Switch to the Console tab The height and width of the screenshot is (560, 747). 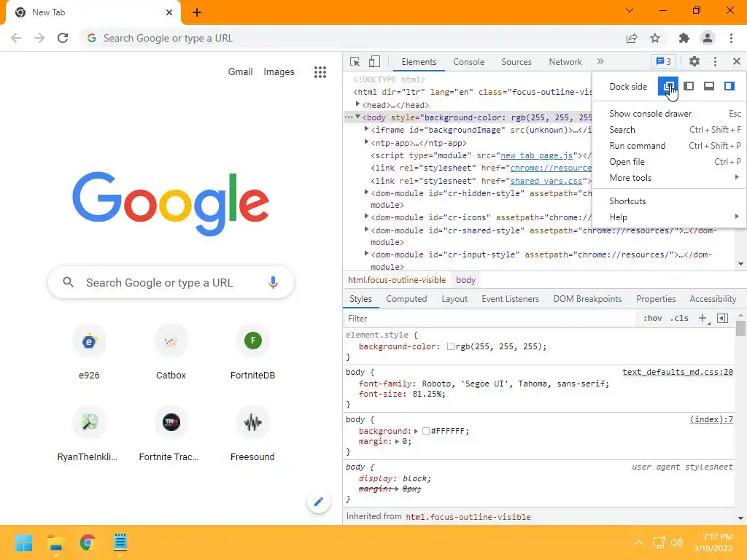469,62
